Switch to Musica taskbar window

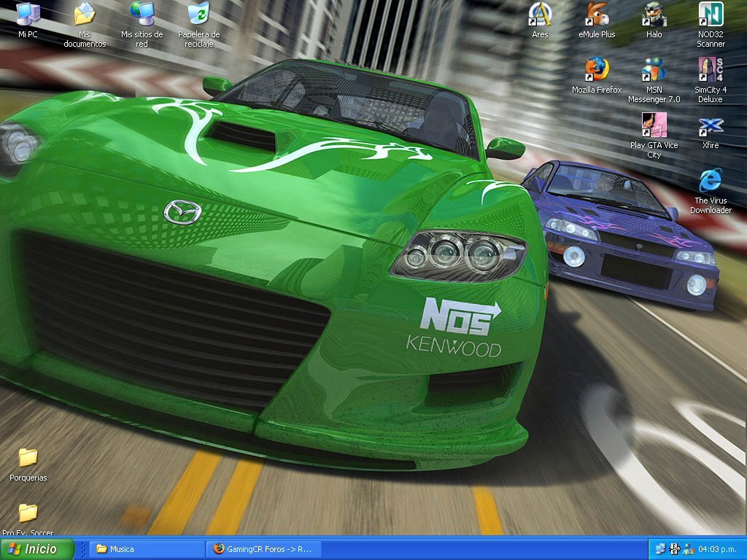[146, 549]
